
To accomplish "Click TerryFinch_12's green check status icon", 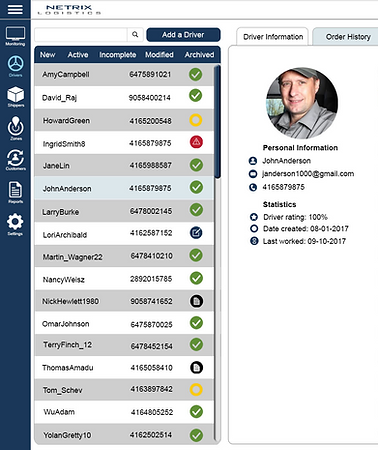I will (x=196, y=345).
